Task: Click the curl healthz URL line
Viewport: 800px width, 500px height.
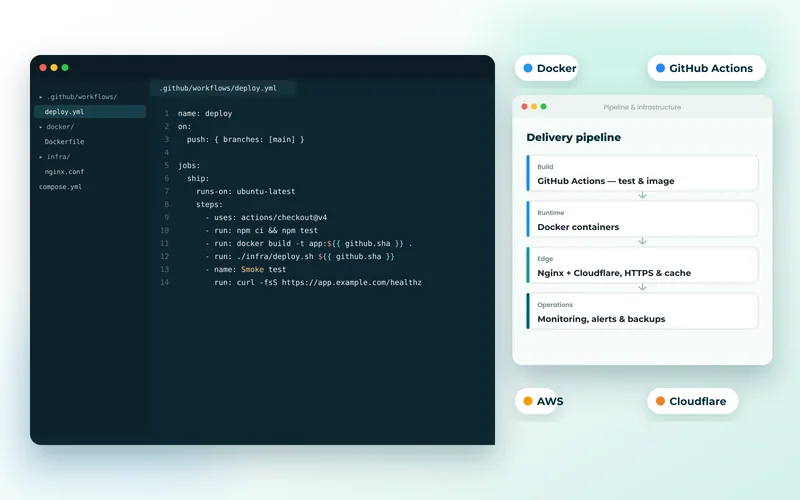Action: [318, 283]
